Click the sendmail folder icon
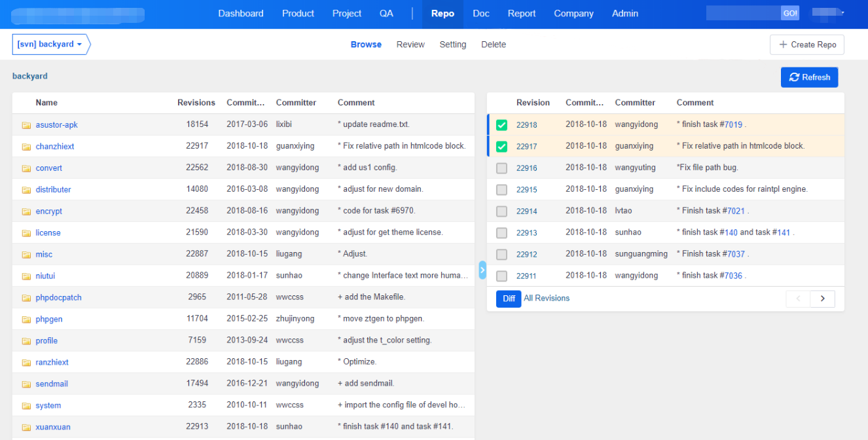The height and width of the screenshot is (440, 868). 26,384
